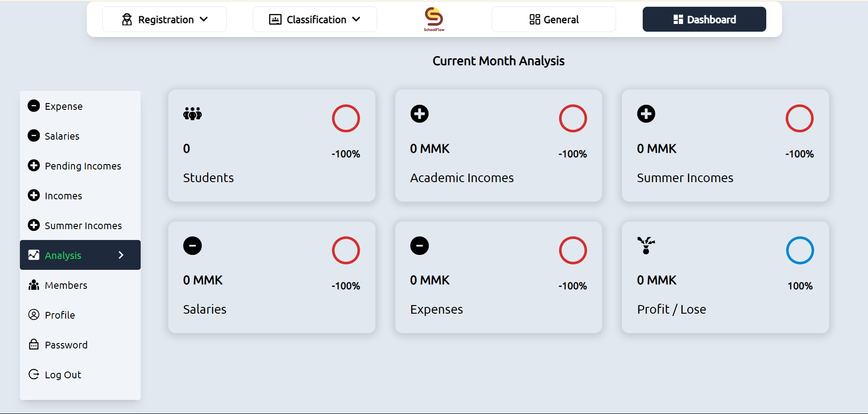Open the Summer Incomes sidebar item
This screenshot has height=414, width=868.
click(x=83, y=226)
